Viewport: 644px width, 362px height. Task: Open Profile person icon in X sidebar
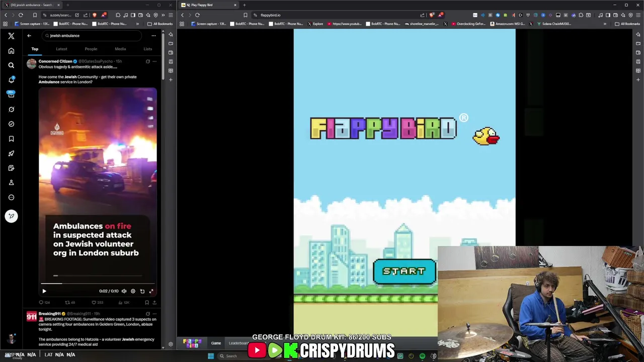point(11,183)
